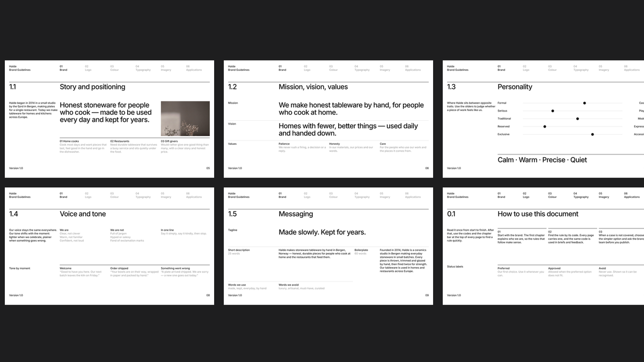Click page number 09 on Messaging slide
Image resolution: width=644 pixels, height=362 pixels.
(x=427, y=295)
